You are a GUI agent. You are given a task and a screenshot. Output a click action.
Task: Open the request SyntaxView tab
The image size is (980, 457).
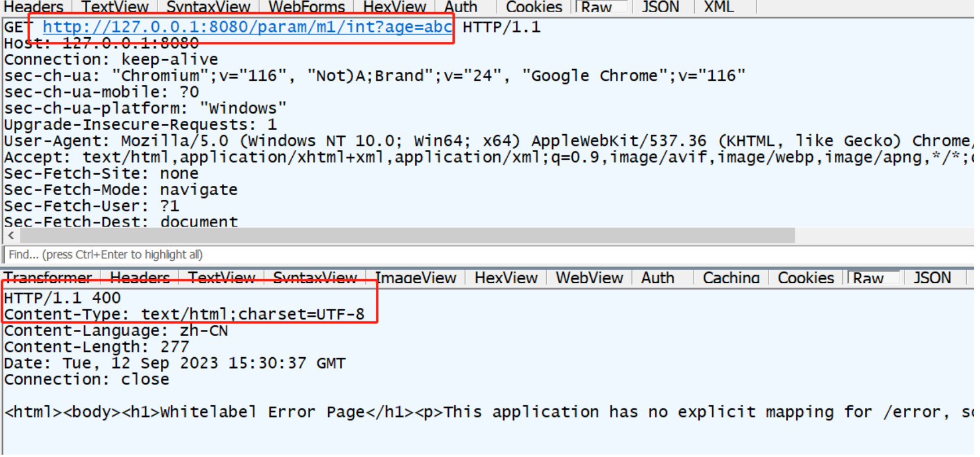pos(208,7)
